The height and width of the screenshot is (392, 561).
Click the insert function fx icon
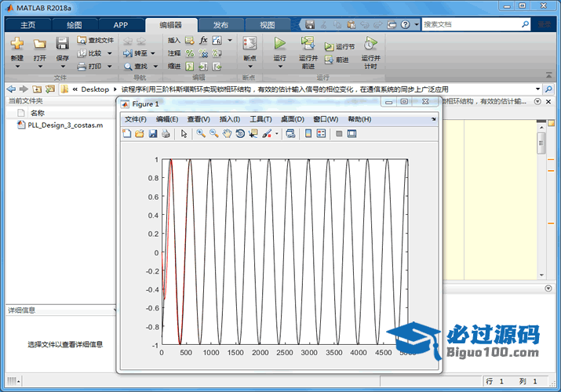coord(203,40)
